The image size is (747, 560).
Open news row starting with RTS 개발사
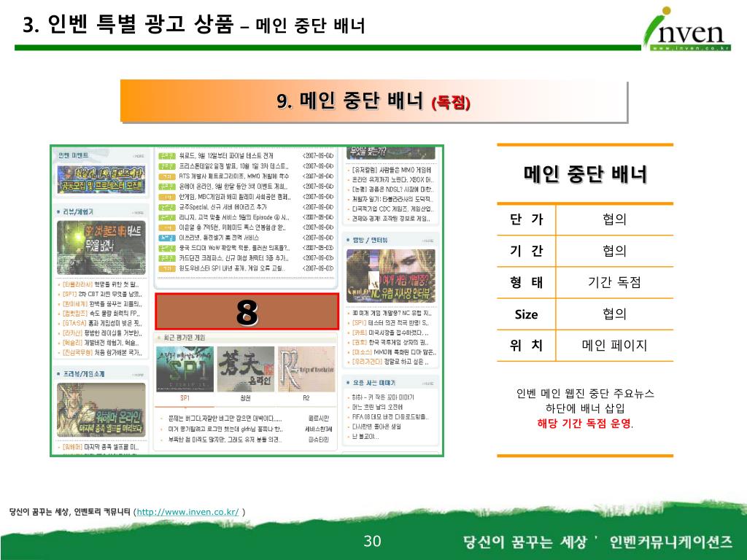tap(246, 176)
